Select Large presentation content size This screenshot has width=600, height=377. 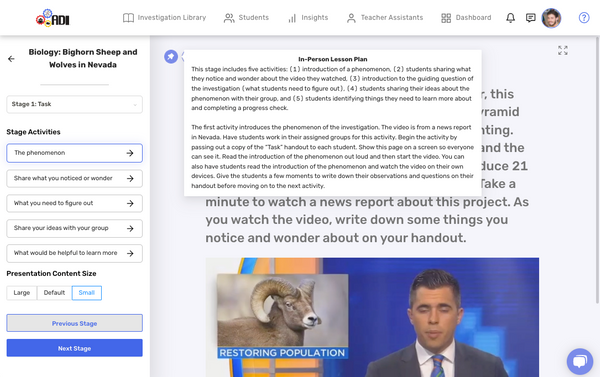(21, 293)
